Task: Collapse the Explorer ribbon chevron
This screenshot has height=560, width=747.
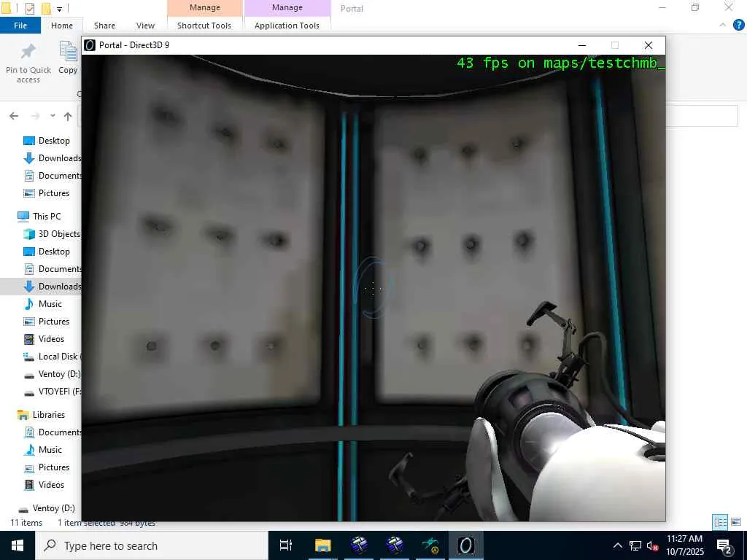Action: [x=723, y=26]
